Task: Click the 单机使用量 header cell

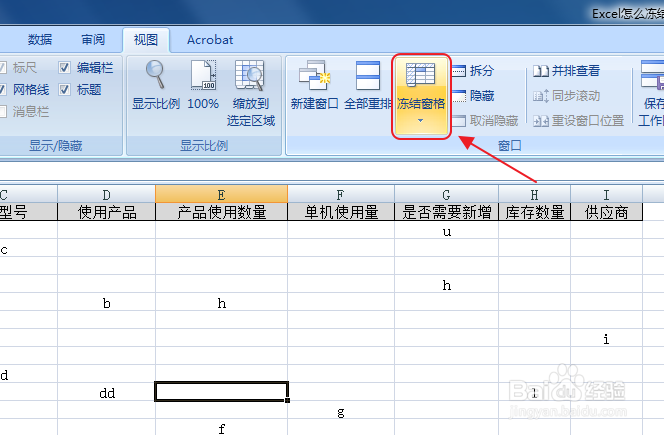Action: click(341, 212)
